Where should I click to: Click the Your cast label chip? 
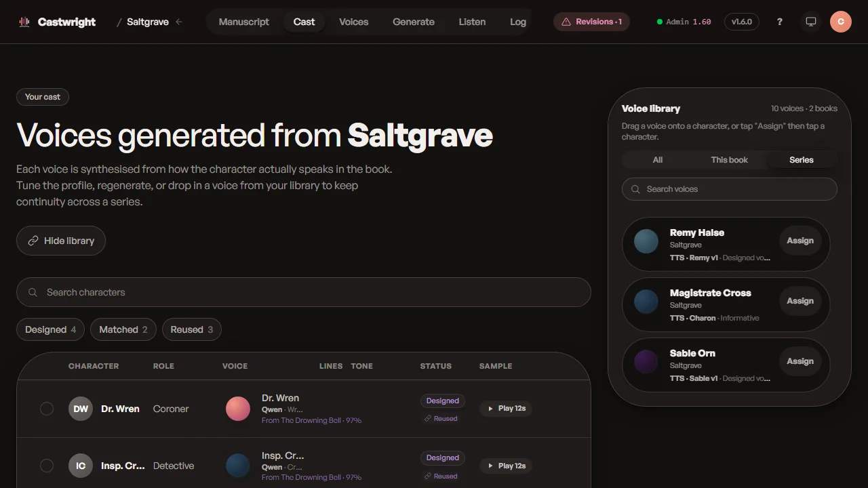(43, 97)
